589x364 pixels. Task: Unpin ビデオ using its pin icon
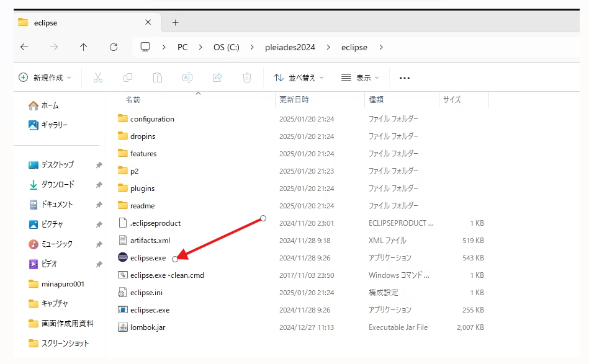(x=99, y=265)
